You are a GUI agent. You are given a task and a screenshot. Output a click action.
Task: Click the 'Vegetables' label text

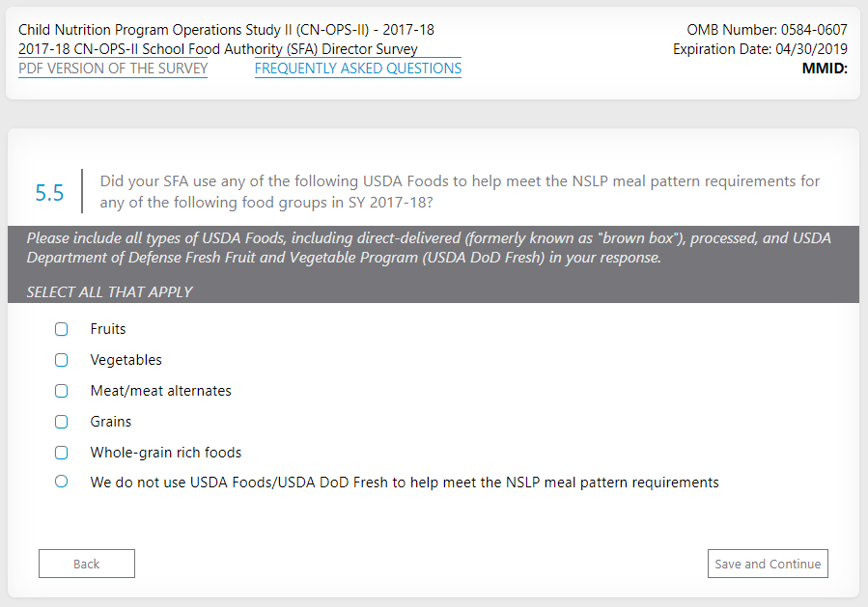pyautogui.click(x=126, y=360)
